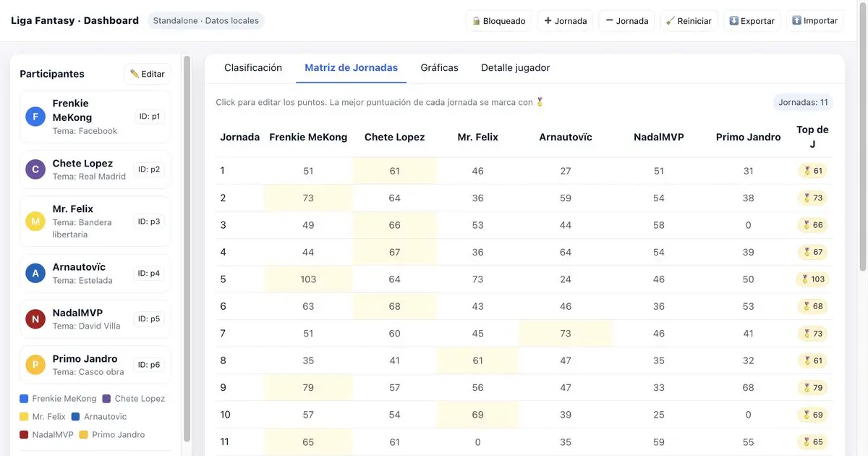This screenshot has width=868, height=456.
Task: Click the Arnautovic legend color swatch
Action: [75, 417]
